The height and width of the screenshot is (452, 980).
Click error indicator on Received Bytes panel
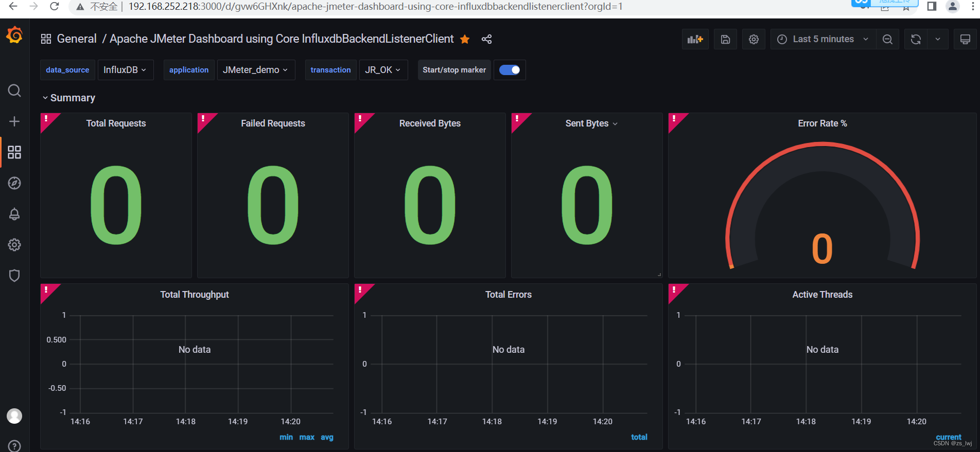point(360,119)
